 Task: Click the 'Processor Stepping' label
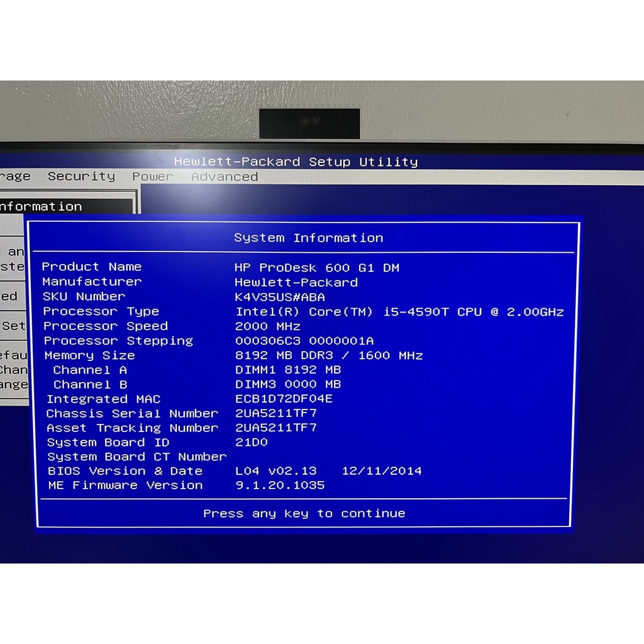(x=118, y=341)
